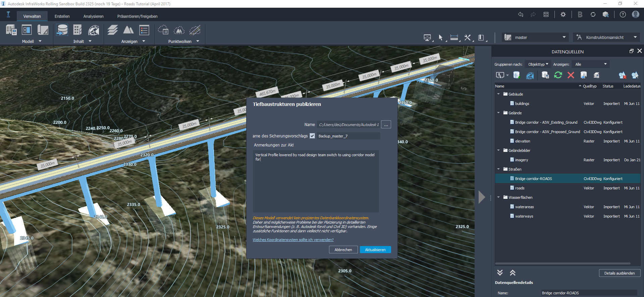Open the Anzeigen Alle filter dropdown

[x=591, y=64]
